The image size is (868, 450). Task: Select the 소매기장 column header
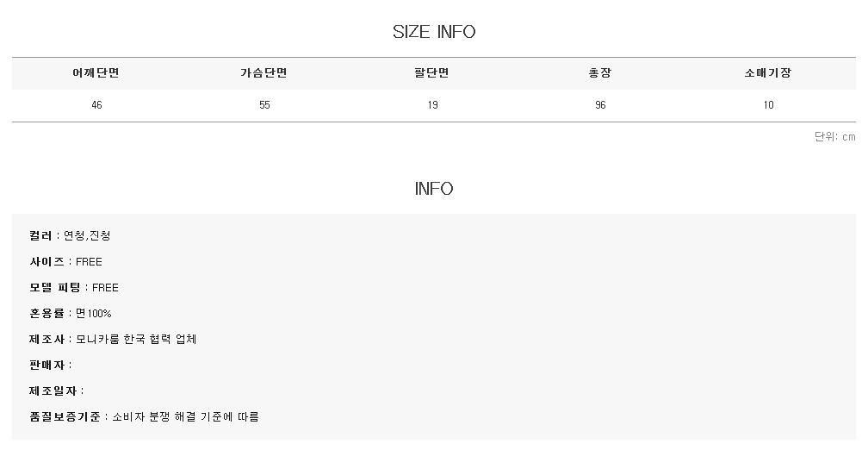pyautogui.click(x=767, y=73)
